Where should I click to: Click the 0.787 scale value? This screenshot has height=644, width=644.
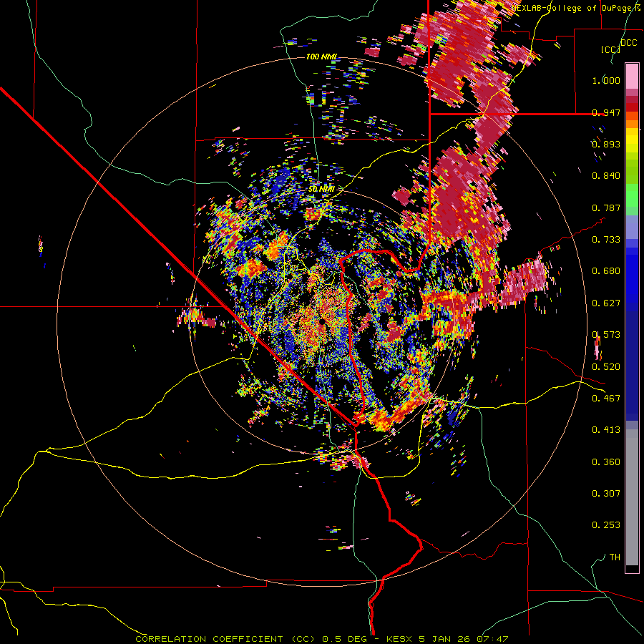[x=606, y=208]
